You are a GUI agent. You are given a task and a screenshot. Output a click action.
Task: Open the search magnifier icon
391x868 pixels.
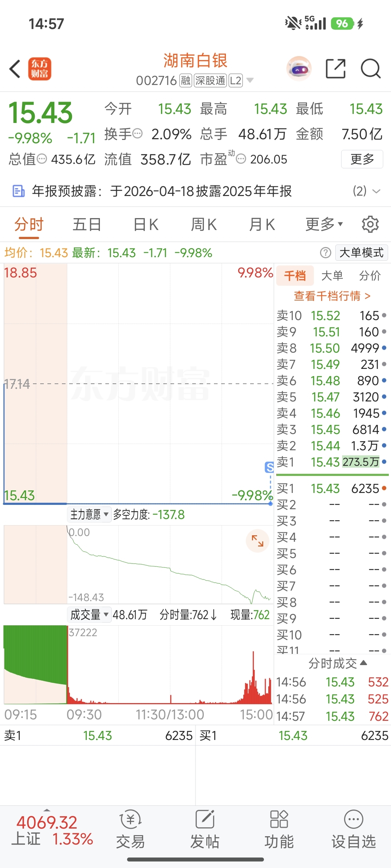[371, 69]
